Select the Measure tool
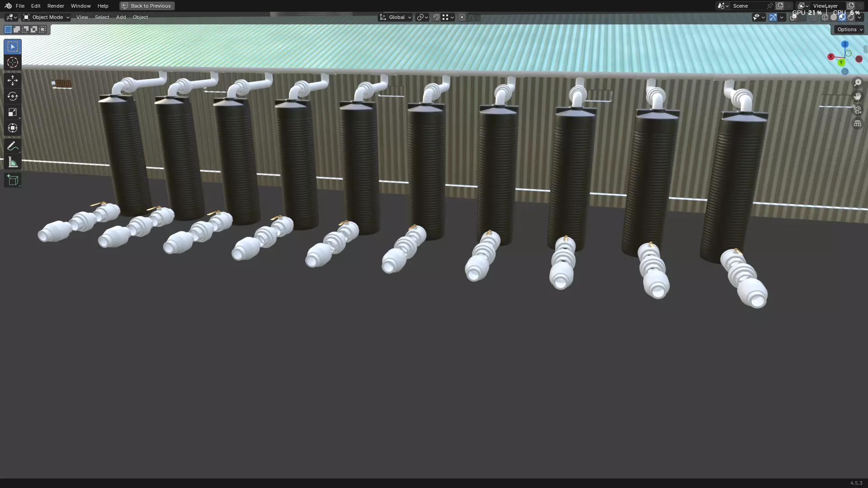868x488 pixels. [x=13, y=162]
